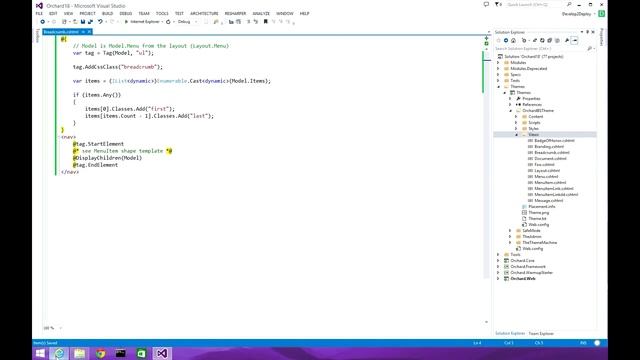Click the Undo icon in the toolbar

point(100,22)
